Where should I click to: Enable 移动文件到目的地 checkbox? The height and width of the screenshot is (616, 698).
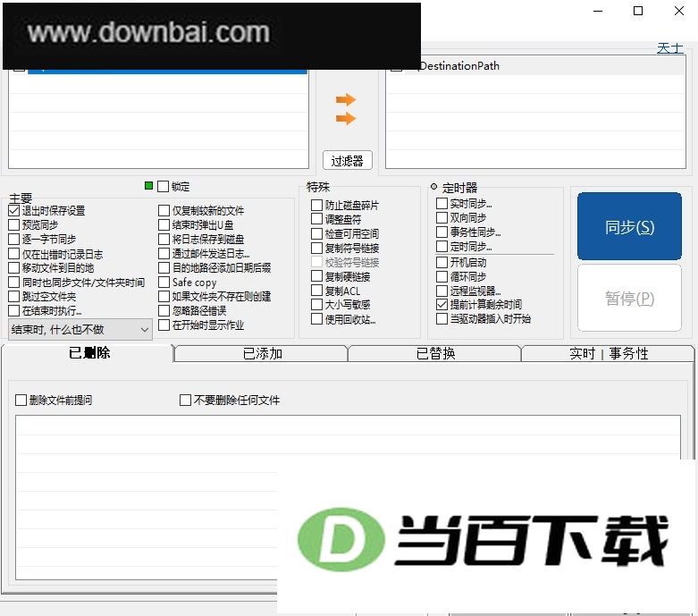click(x=14, y=267)
